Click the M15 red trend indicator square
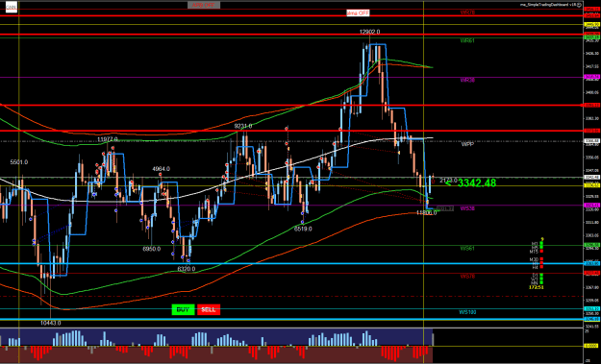The width and height of the screenshot is (601, 364). pos(541,251)
